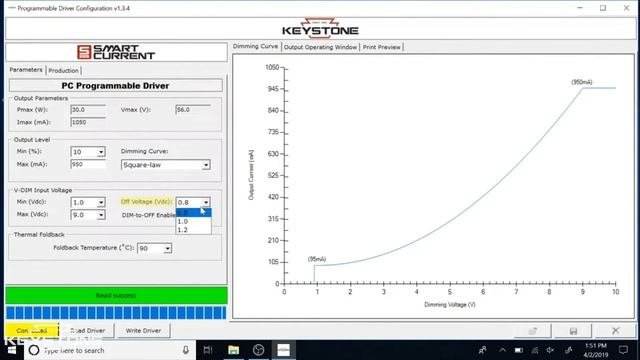The width and height of the screenshot is (640, 360).
Task: Click the Write Driver button
Action: click(x=143, y=330)
